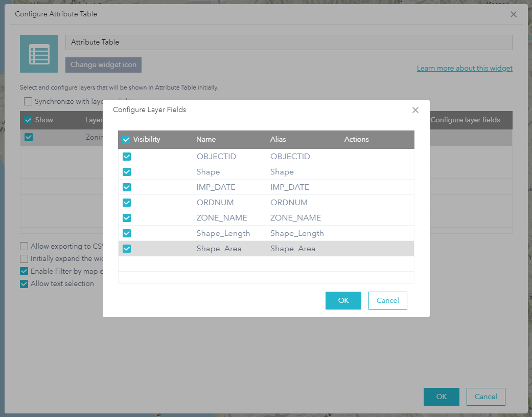
Task: Uncheck visibility for the Shape field
Action: click(x=127, y=172)
